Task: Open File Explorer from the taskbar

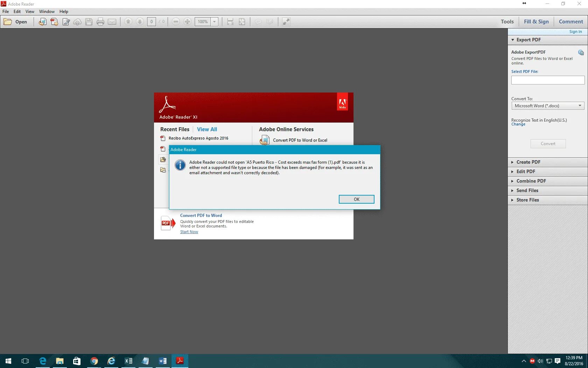Action: click(x=60, y=361)
